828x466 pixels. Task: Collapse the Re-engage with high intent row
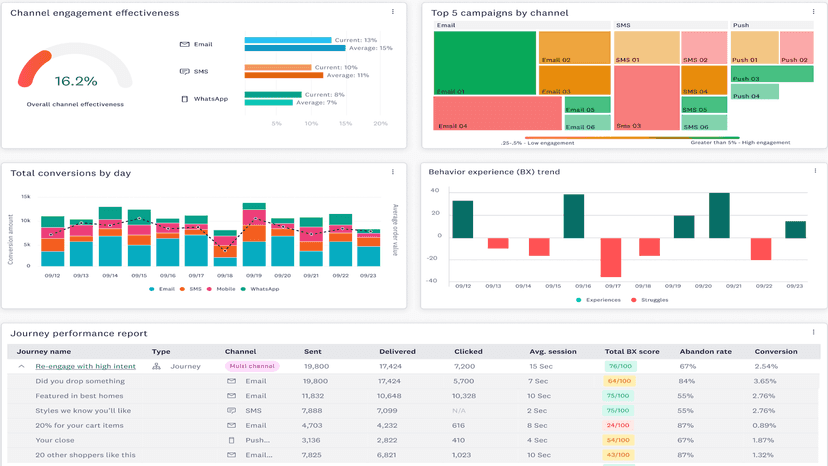(21, 366)
